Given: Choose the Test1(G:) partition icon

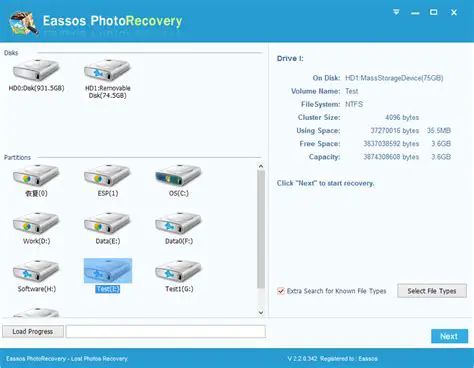Looking at the screenshot, I should 178,271.
